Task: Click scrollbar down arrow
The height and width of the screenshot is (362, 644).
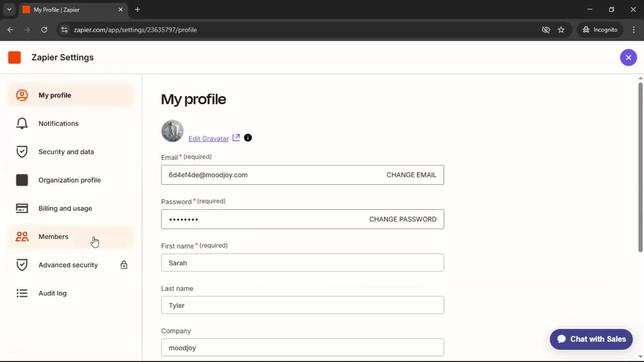Action: pyautogui.click(x=640, y=357)
